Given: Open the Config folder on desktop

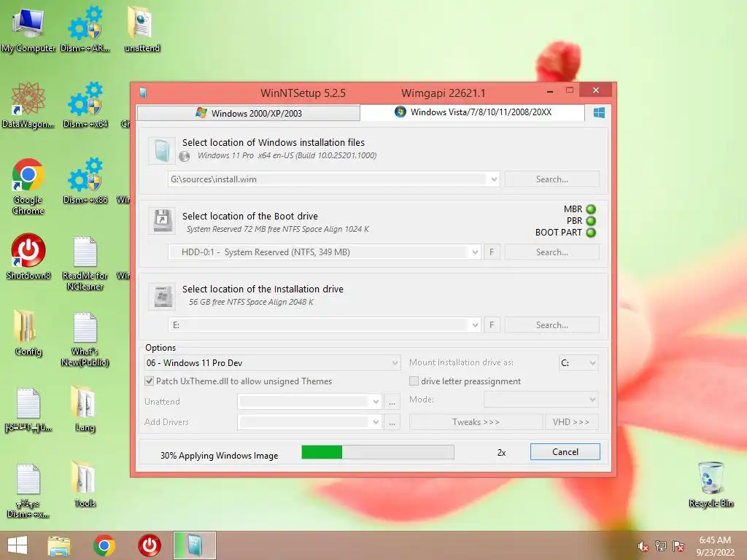Looking at the screenshot, I should (x=28, y=332).
